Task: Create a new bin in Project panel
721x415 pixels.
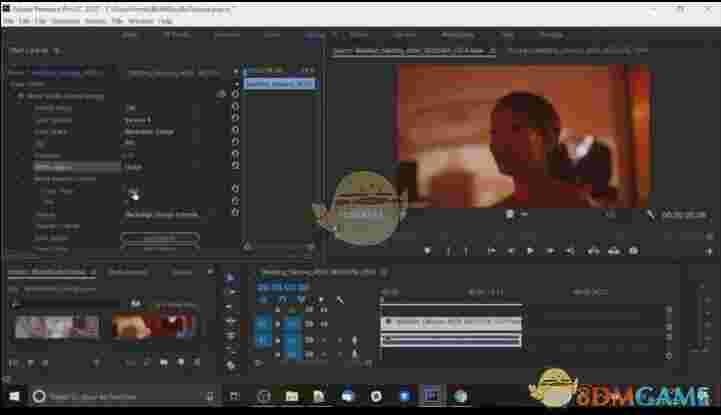Action: point(164,363)
